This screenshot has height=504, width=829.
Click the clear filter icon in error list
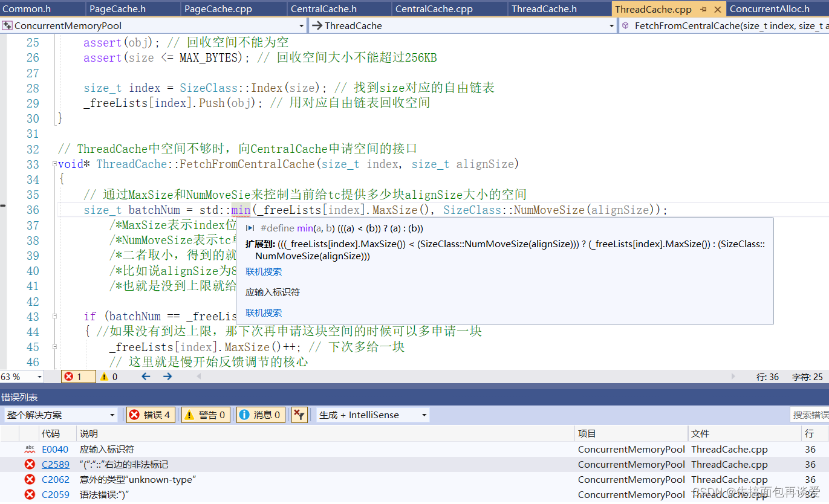[299, 415]
